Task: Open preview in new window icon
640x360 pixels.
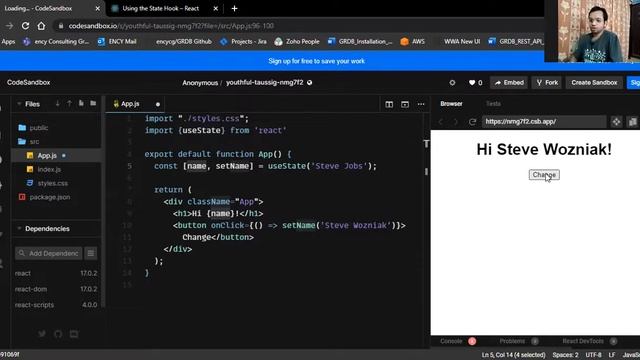Action: pos(632,122)
